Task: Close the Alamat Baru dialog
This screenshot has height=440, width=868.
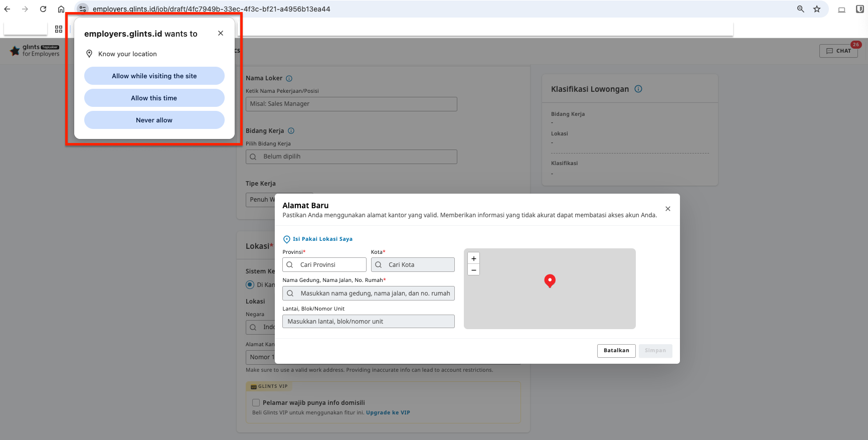Action: [668, 209]
